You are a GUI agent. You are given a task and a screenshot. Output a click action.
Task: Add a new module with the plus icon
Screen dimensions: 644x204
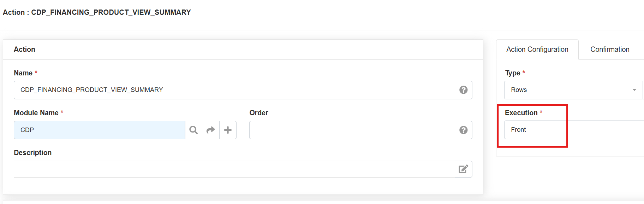228,130
